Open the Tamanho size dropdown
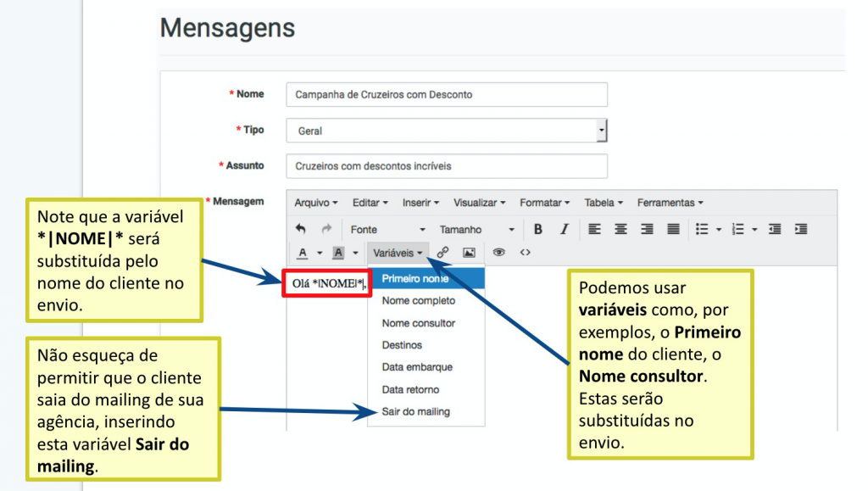This screenshot has width=868, height=491. (x=476, y=229)
